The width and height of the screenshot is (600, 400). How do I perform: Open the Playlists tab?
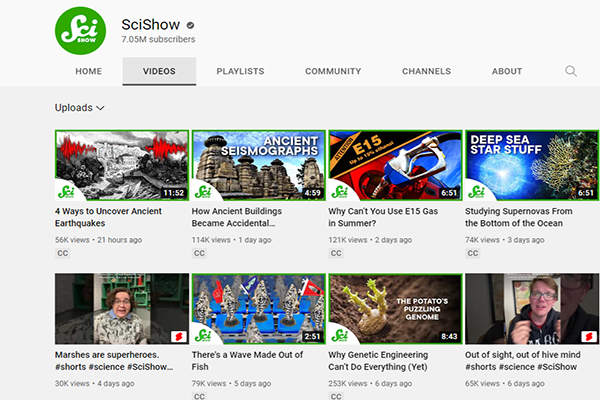coord(240,72)
